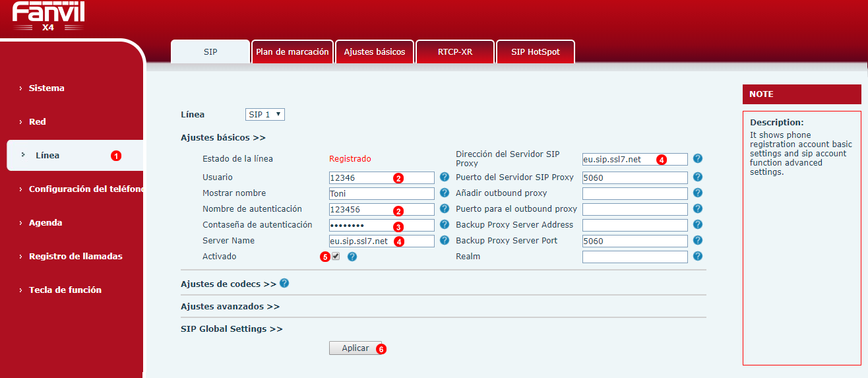Image resolution: width=868 pixels, height=378 pixels.
Task: Click the Server Name input field
Action: (x=382, y=241)
